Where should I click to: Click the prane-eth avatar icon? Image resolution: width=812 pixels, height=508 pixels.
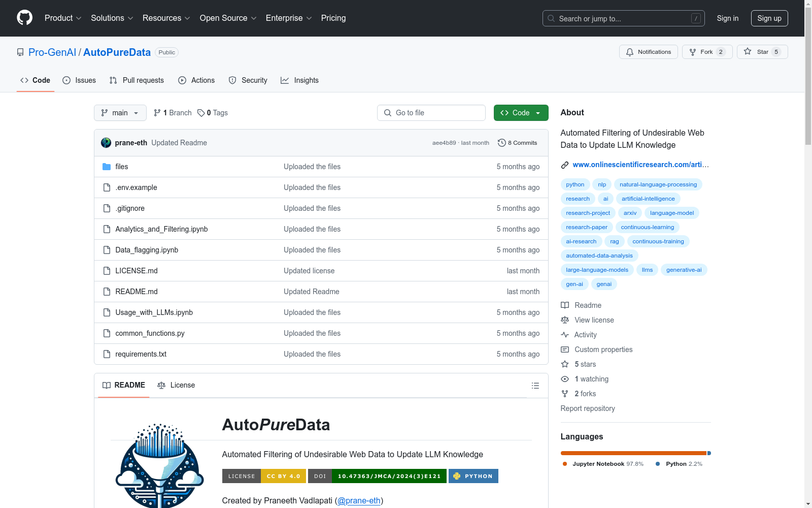pyautogui.click(x=106, y=143)
